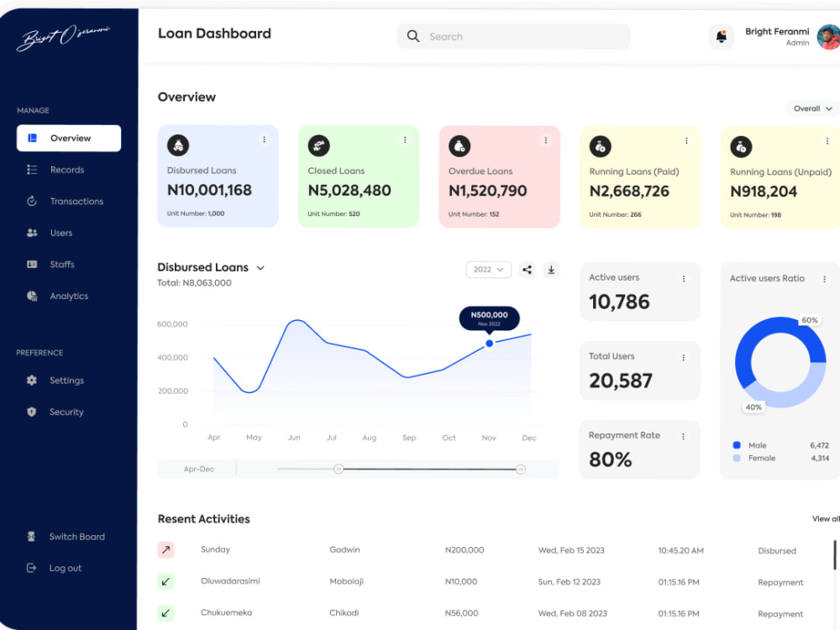
Task: Open the Active users card options menu
Action: [684, 279]
